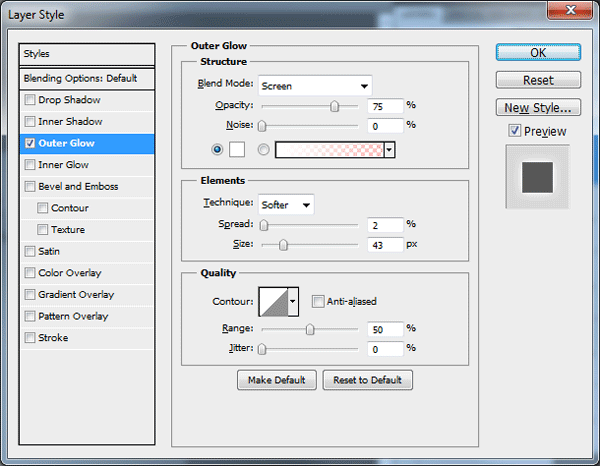Click the Range slider handle

pyautogui.click(x=310, y=329)
